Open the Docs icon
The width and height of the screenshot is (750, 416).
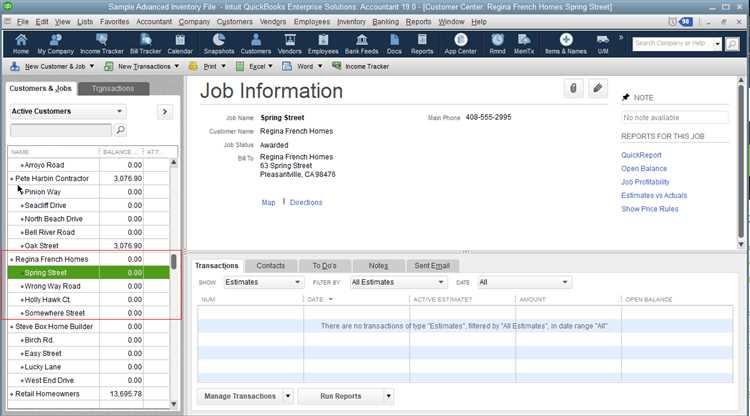pyautogui.click(x=394, y=44)
